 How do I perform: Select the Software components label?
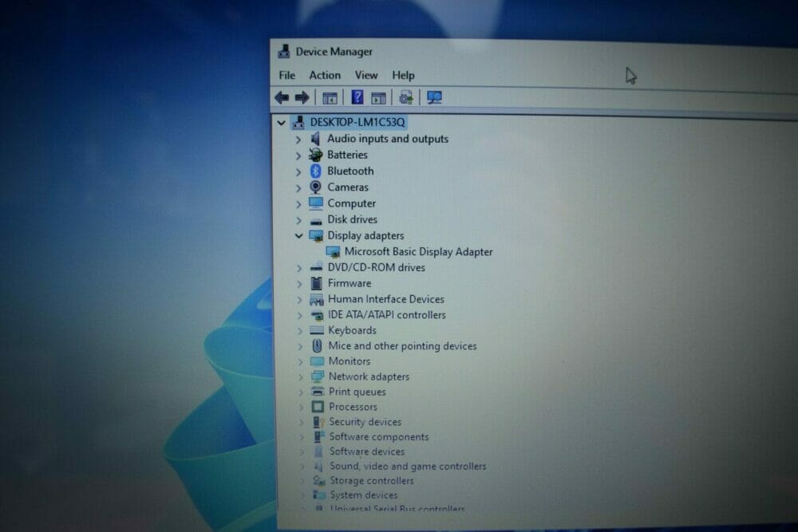pyautogui.click(x=378, y=437)
